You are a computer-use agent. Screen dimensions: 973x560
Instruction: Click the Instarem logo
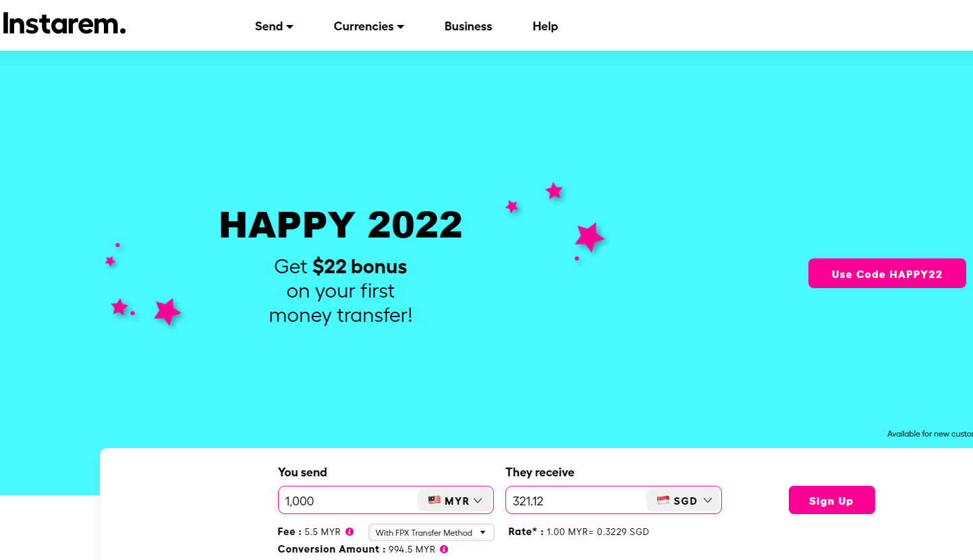(64, 24)
